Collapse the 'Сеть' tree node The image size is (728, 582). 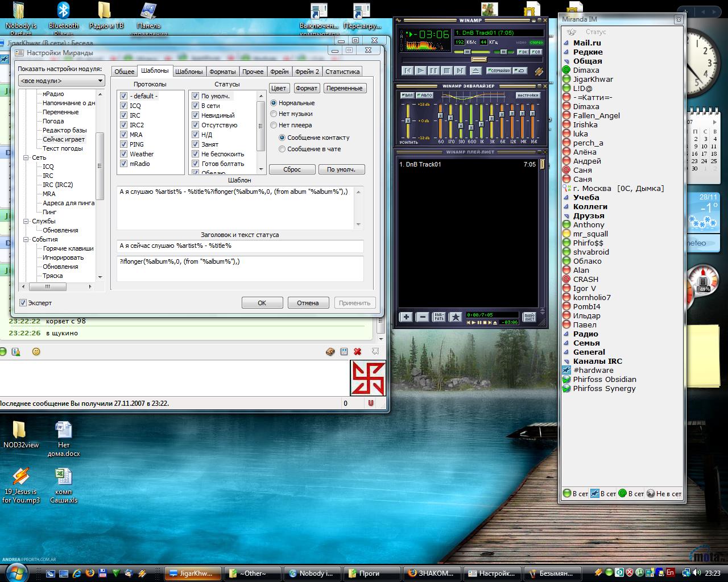click(26, 157)
